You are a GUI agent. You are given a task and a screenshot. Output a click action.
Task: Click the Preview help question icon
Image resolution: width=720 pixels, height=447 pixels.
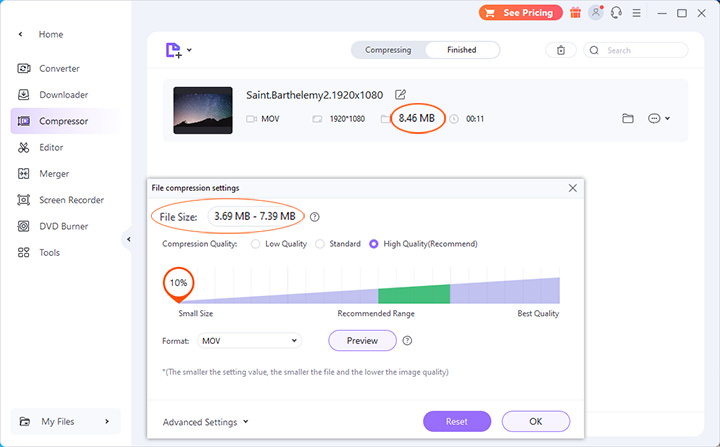pyautogui.click(x=407, y=341)
